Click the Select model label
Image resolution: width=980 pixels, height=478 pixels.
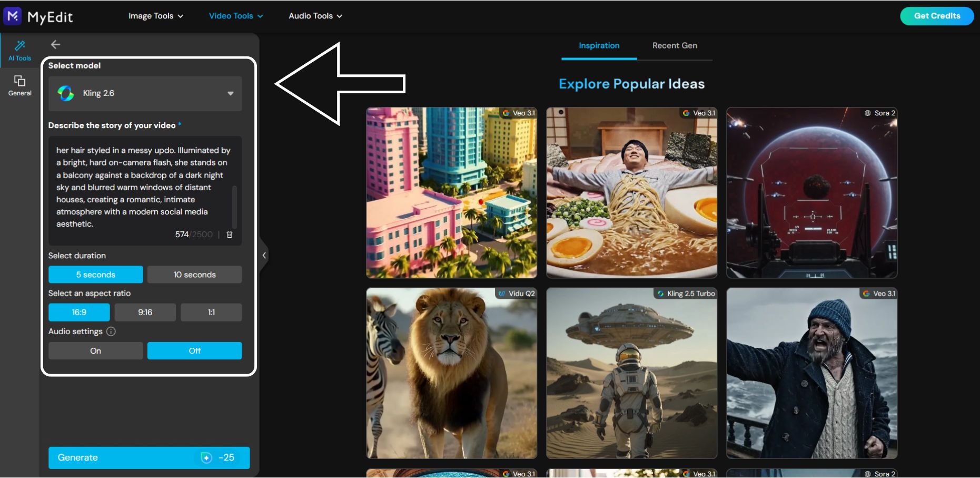click(x=74, y=65)
